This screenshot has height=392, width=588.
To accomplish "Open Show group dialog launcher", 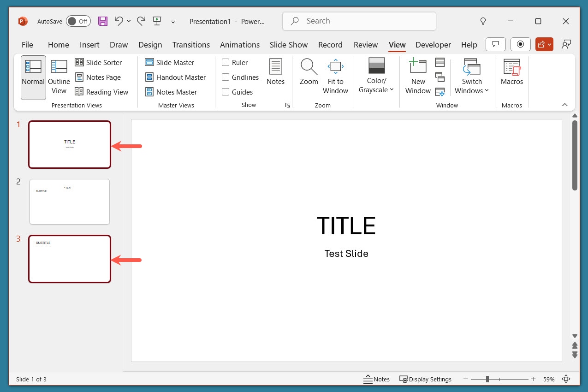I will click(x=288, y=105).
